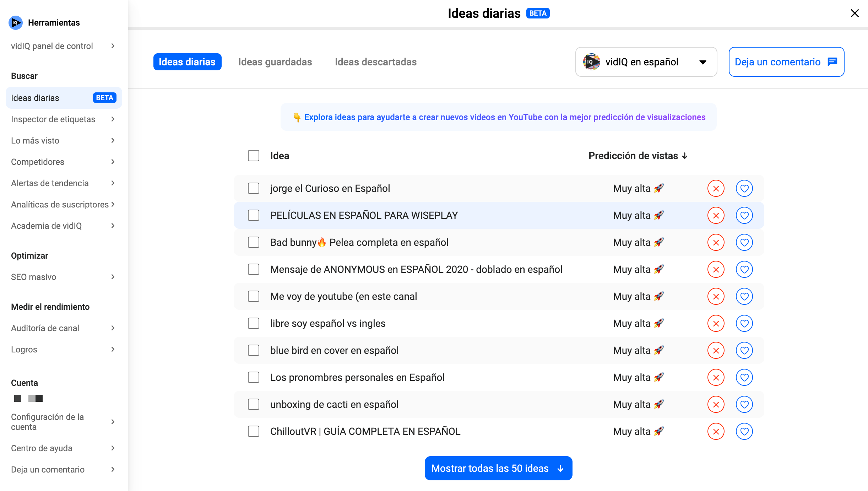This screenshot has height=491, width=868.
Task: Switch to the Ideas guardadas tab
Action: coord(275,62)
